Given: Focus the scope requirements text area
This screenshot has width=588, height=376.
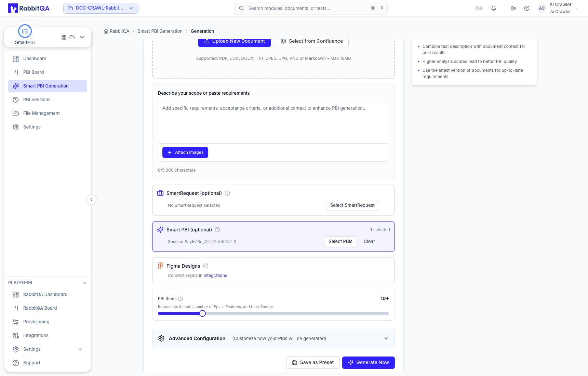Looking at the screenshot, I should [273, 123].
